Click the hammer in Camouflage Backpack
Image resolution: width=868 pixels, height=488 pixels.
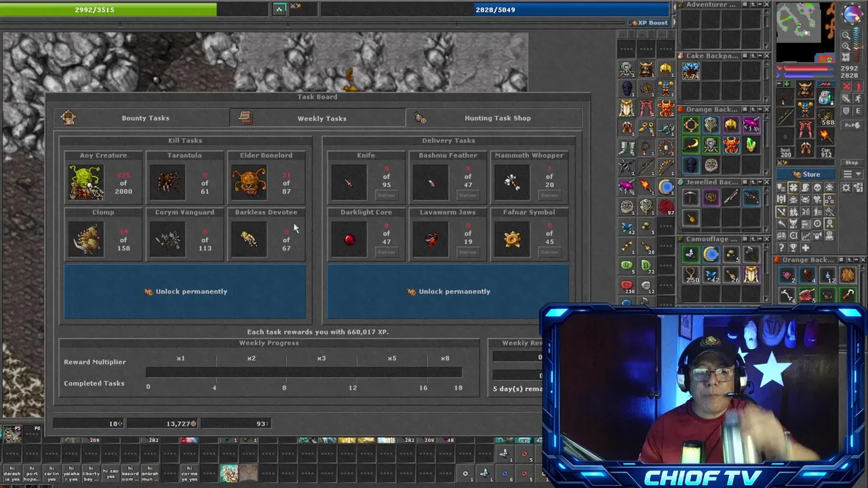(751, 255)
